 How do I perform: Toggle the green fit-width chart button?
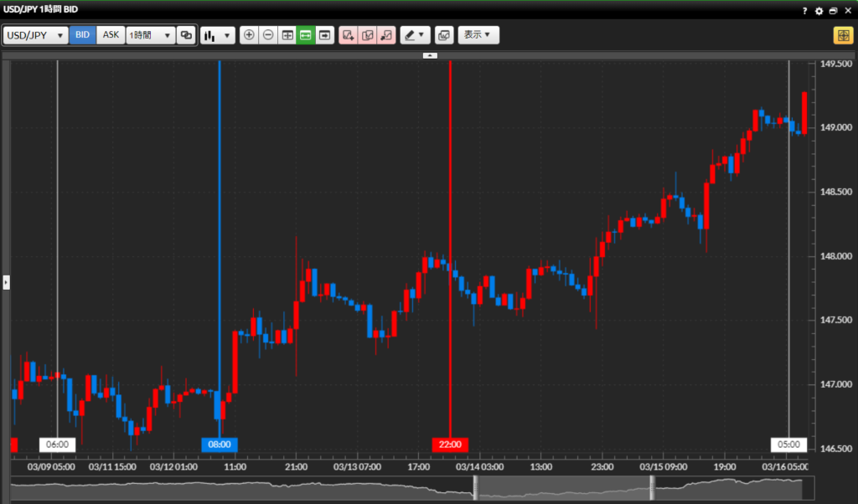pyautogui.click(x=306, y=35)
